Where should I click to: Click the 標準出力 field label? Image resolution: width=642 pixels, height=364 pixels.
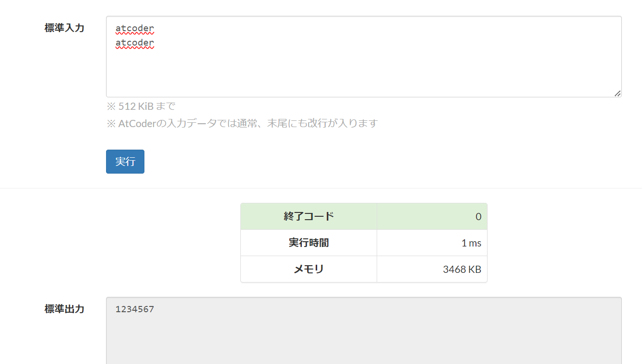click(x=64, y=309)
